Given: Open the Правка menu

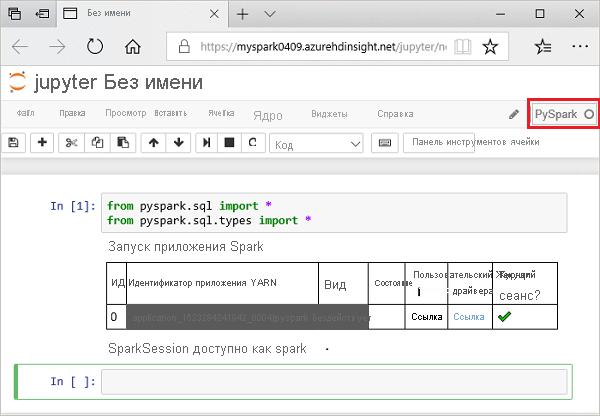Looking at the screenshot, I should point(72,113).
